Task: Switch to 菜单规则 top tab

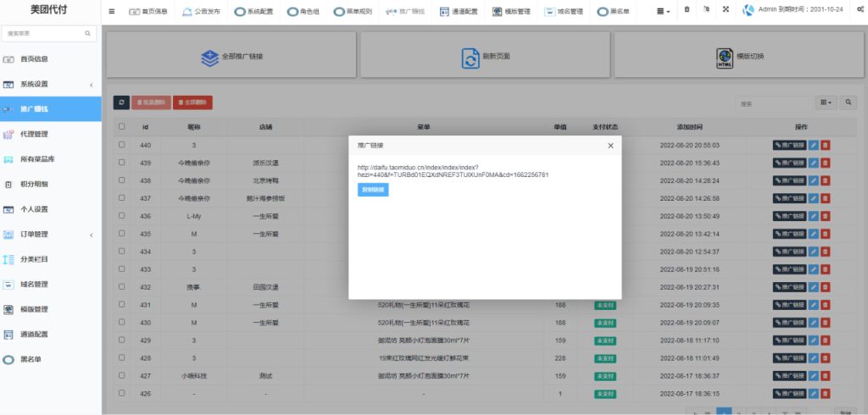Action: pos(353,11)
